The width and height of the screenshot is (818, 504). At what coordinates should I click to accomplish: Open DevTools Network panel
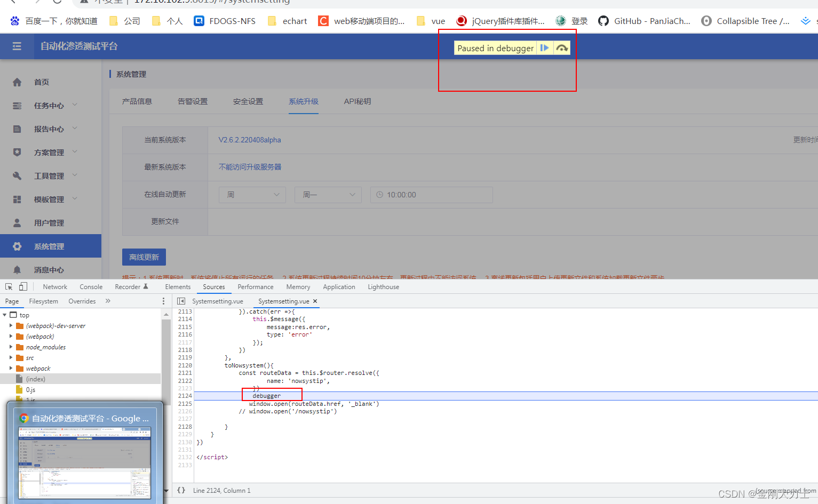[55, 287]
